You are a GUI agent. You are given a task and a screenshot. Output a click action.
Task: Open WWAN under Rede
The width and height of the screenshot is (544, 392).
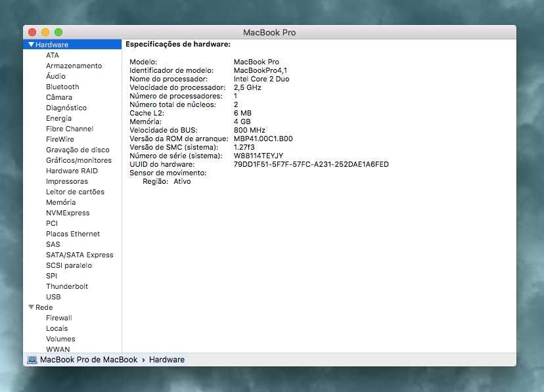(x=58, y=349)
